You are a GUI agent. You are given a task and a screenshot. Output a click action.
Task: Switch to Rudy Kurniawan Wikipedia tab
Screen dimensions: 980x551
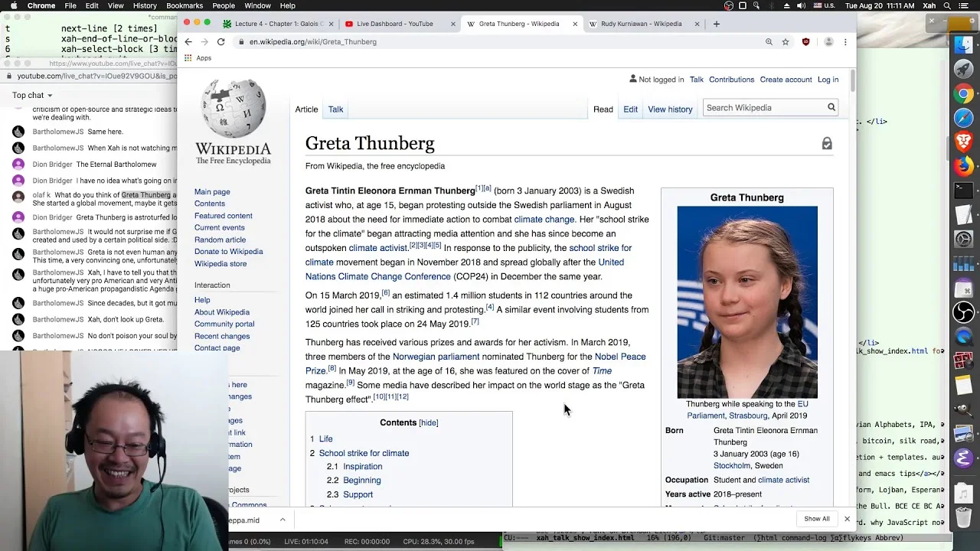point(640,24)
